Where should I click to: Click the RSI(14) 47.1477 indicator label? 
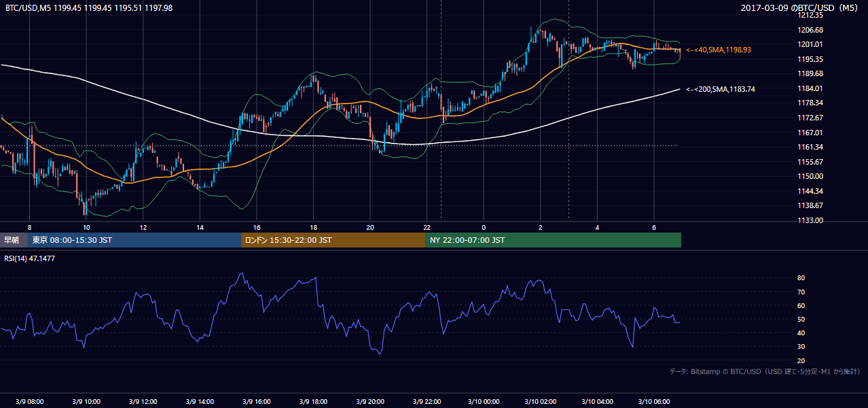click(30, 258)
